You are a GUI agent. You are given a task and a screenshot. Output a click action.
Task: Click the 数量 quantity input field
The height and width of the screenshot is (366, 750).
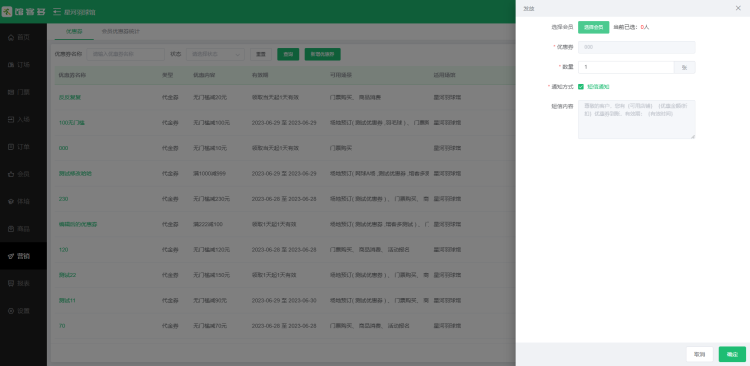[626, 67]
